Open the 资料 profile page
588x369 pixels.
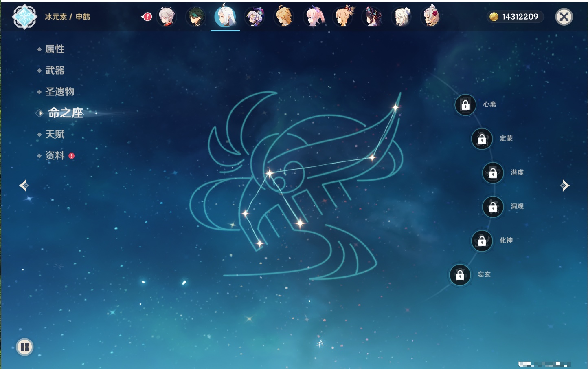click(x=55, y=155)
